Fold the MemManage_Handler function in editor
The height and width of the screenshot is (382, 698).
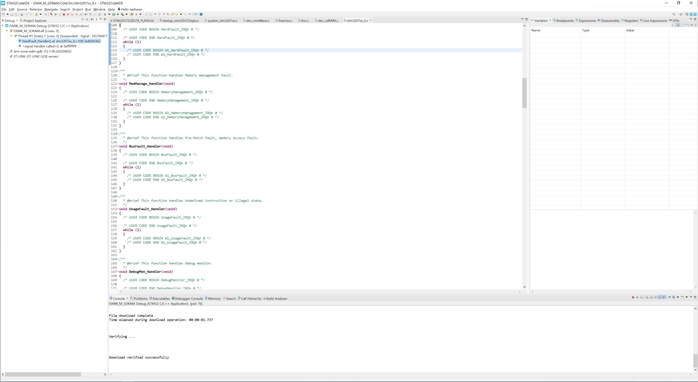click(118, 84)
